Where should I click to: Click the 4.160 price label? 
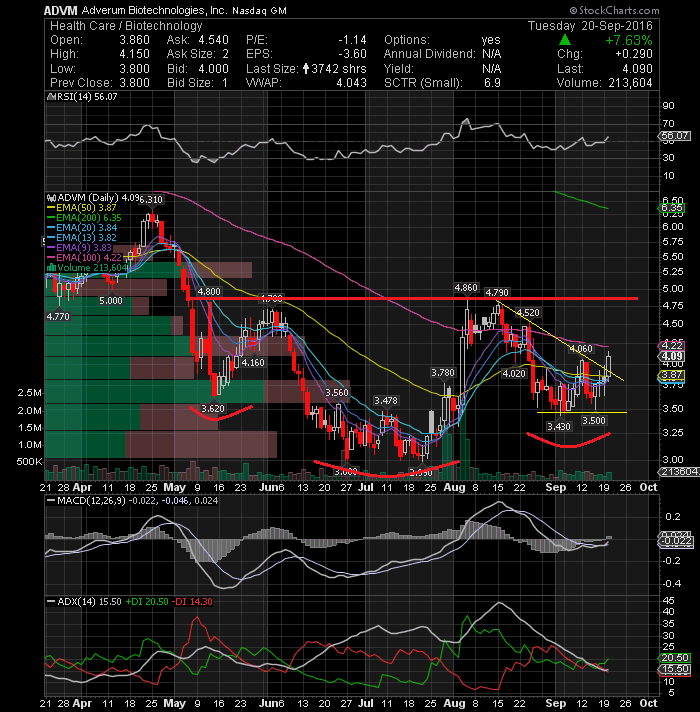(253, 363)
